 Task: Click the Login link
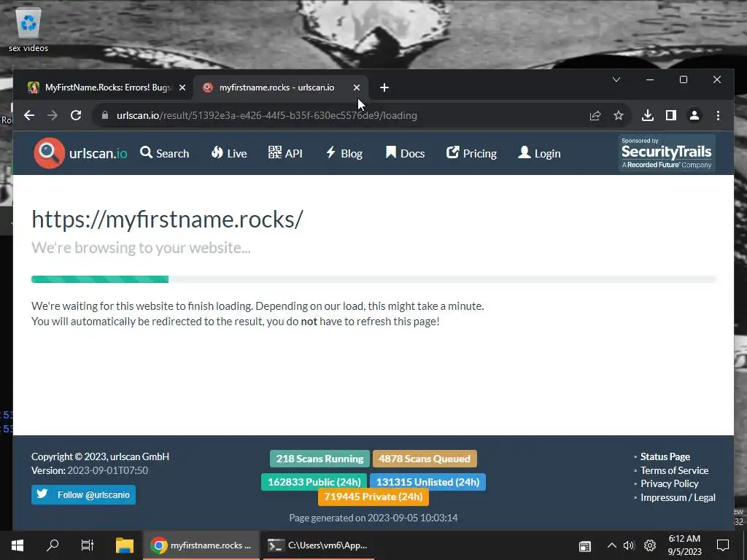click(x=539, y=153)
